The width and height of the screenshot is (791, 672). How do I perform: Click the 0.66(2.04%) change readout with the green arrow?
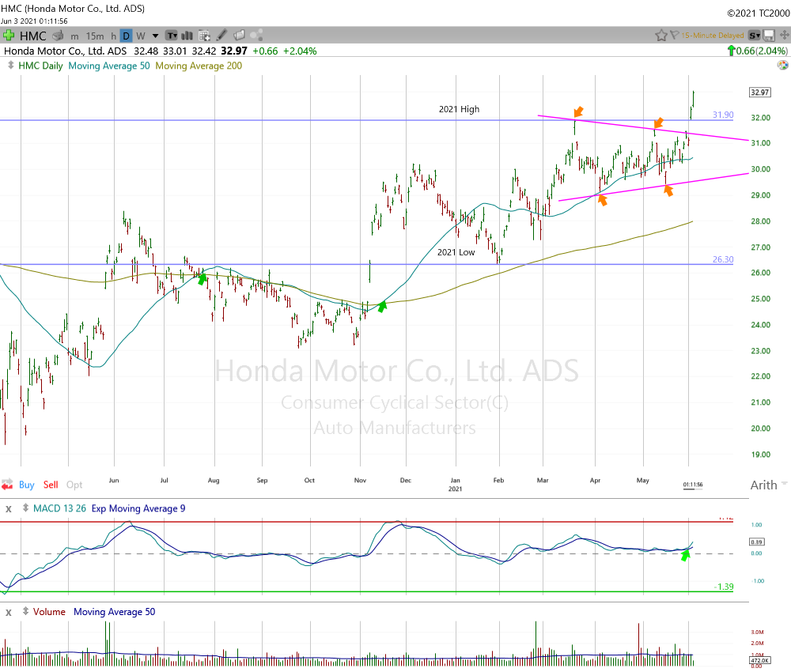click(757, 51)
